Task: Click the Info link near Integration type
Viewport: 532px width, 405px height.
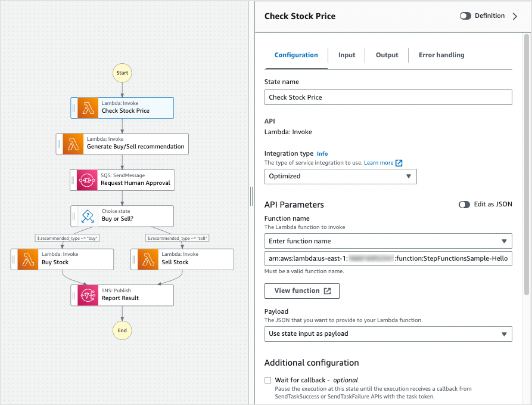Action: click(322, 153)
